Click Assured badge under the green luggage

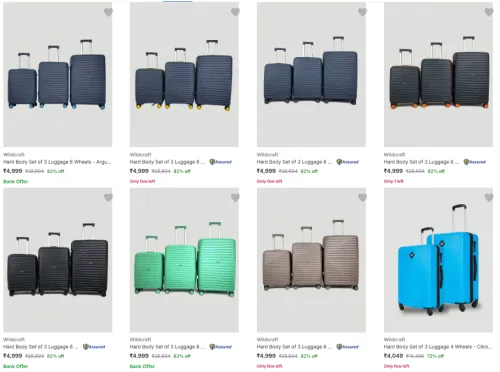point(220,347)
